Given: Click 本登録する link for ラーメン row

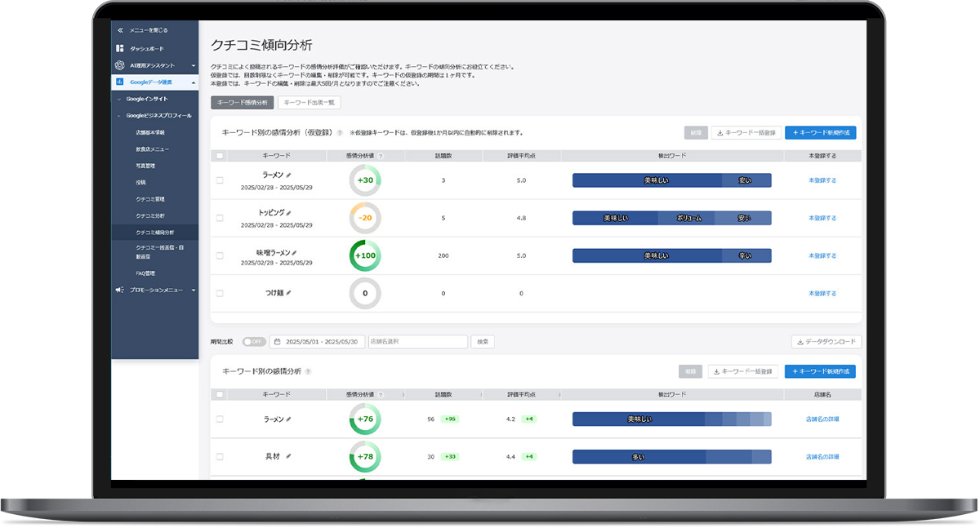Looking at the screenshot, I should coord(822,180).
